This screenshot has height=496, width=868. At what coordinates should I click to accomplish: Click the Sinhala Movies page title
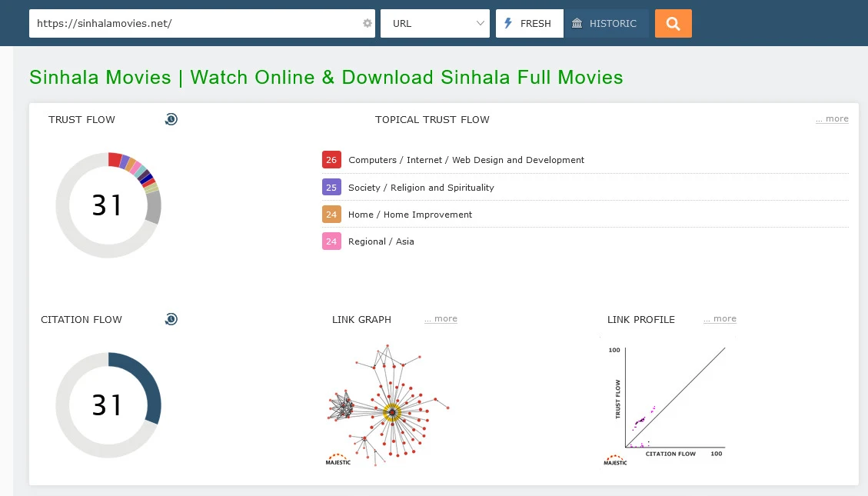326,77
